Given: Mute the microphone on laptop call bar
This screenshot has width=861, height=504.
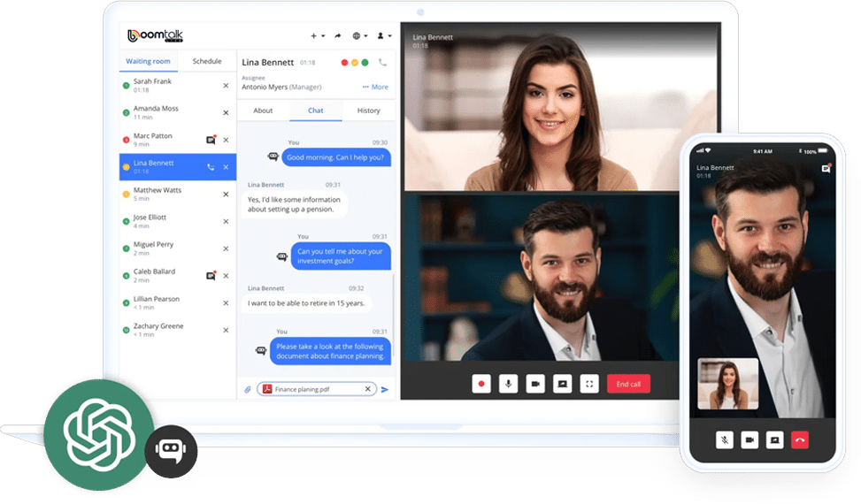Looking at the screenshot, I should (508, 384).
